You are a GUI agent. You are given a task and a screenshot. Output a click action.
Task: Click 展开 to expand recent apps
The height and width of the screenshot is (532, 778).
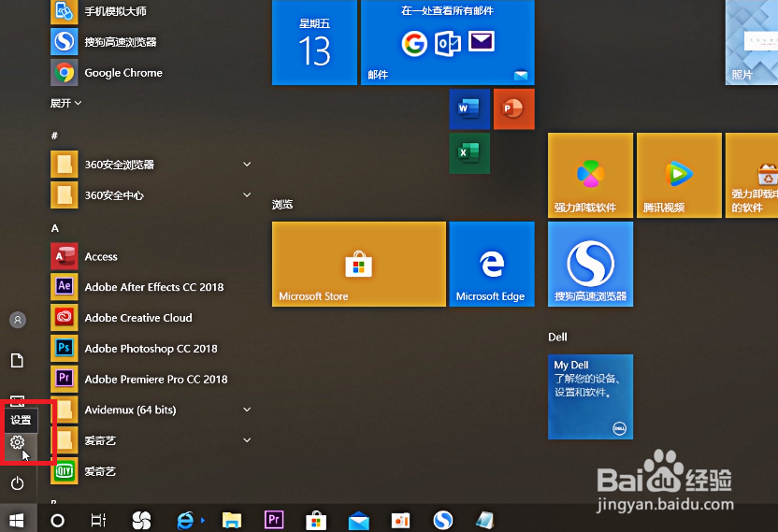(x=65, y=103)
